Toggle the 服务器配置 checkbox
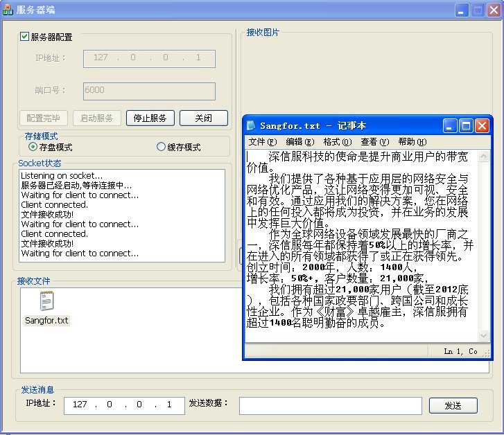Screen dimensions: 504x435 pos(24,36)
